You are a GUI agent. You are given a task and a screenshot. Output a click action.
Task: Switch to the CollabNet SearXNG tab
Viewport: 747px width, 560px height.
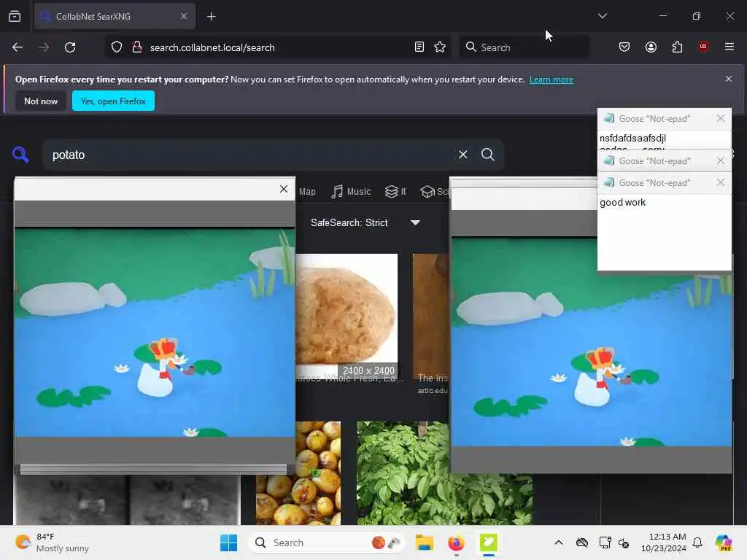(x=115, y=17)
